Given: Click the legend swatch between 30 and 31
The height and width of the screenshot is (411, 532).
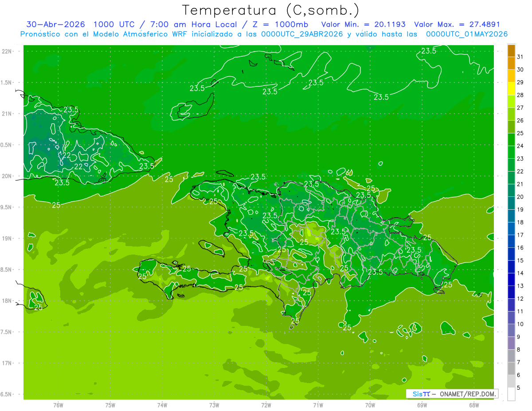Looking at the screenshot, I should coord(511,63).
